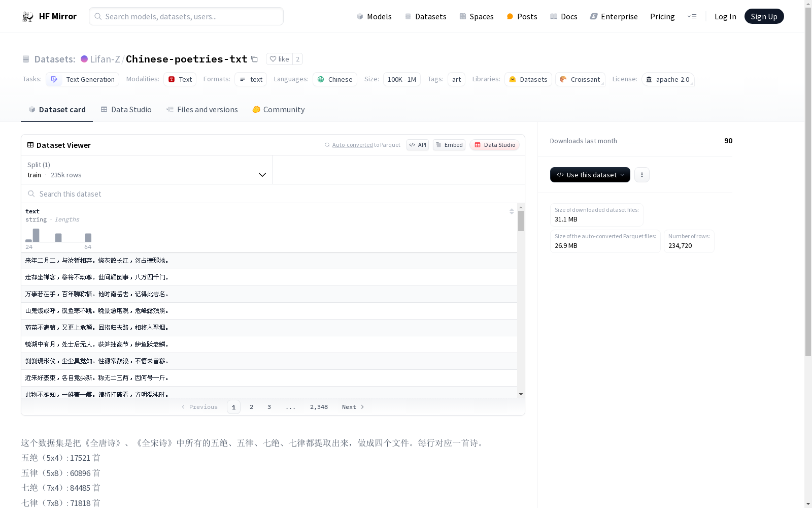Select the Text modality tag
This screenshot has width=812, height=508.
[180, 79]
